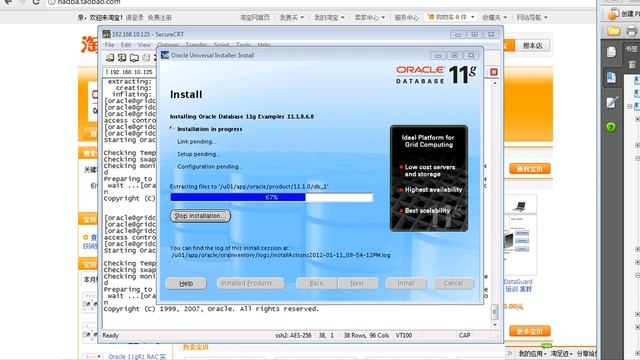The image size is (640, 360).
Task: Close the 192.168.10.125 session tab with red X
Action: pos(494,72)
